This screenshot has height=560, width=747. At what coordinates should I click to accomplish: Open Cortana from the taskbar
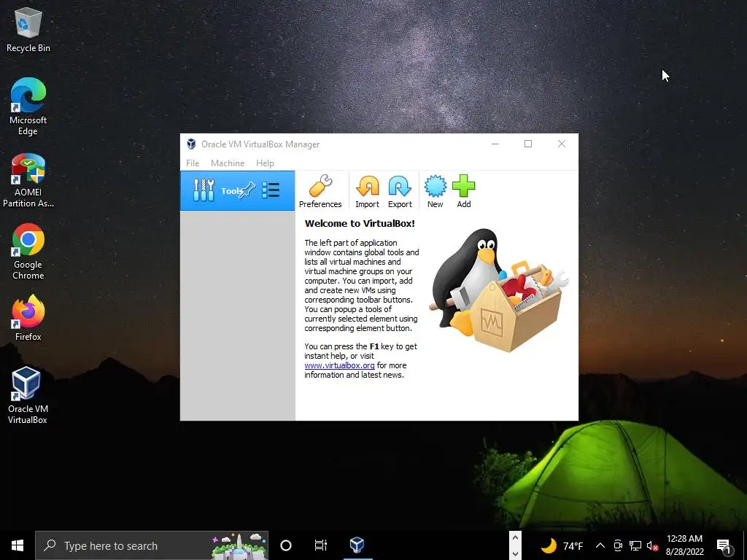pyautogui.click(x=286, y=545)
